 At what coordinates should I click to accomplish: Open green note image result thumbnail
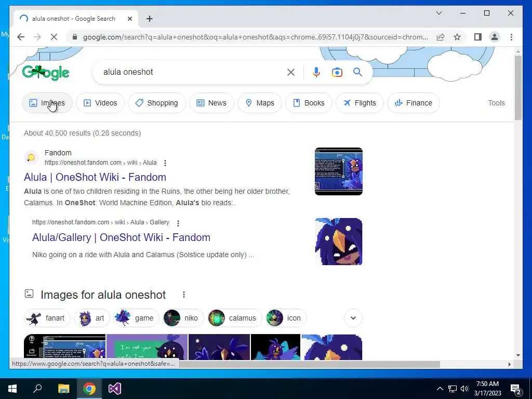[147, 347]
